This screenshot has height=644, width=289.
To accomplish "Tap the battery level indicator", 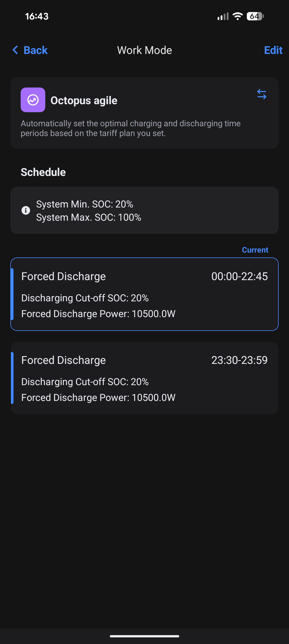I will (255, 16).
